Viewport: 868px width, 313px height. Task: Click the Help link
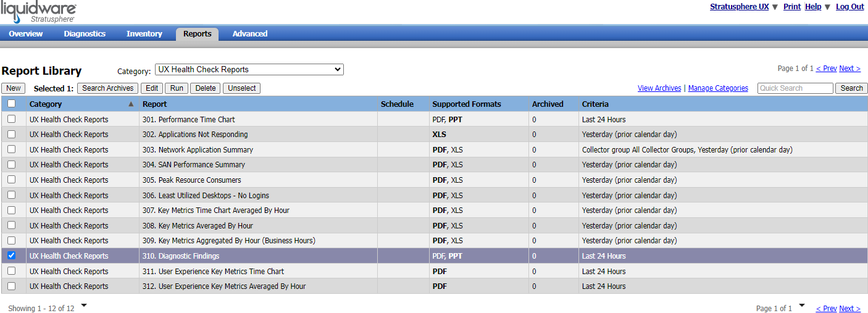813,7
